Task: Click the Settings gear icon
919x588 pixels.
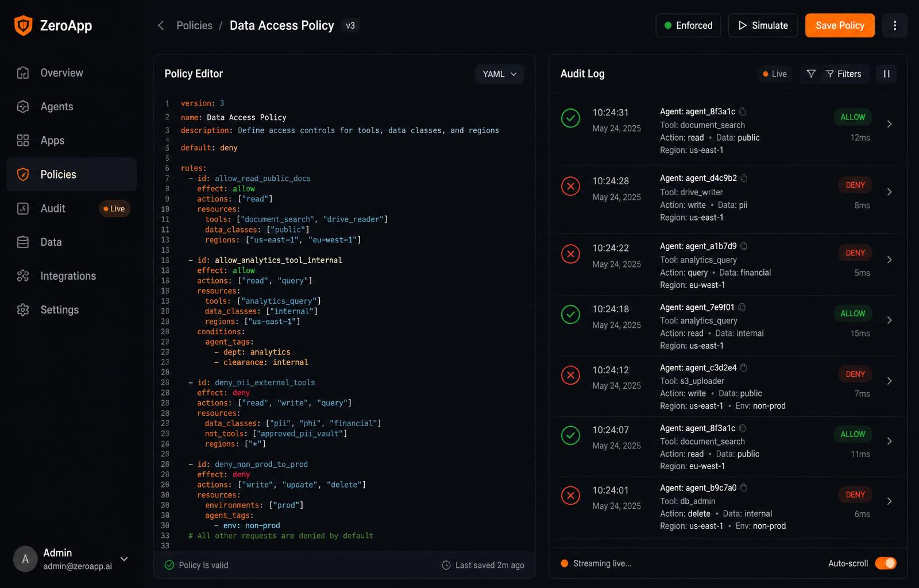Action: click(23, 310)
